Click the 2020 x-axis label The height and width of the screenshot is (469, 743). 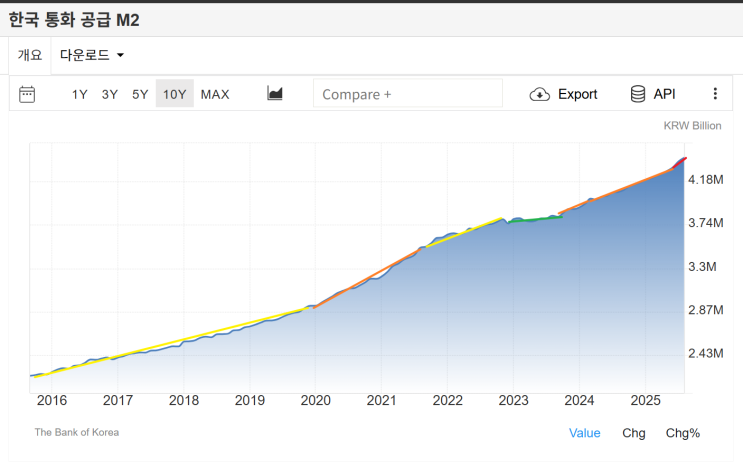(x=316, y=401)
